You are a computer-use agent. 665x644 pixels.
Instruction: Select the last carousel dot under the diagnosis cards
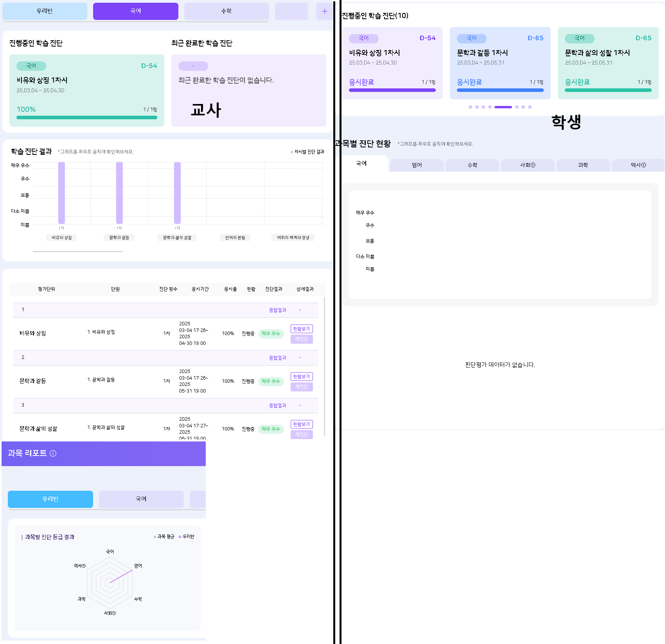530,107
